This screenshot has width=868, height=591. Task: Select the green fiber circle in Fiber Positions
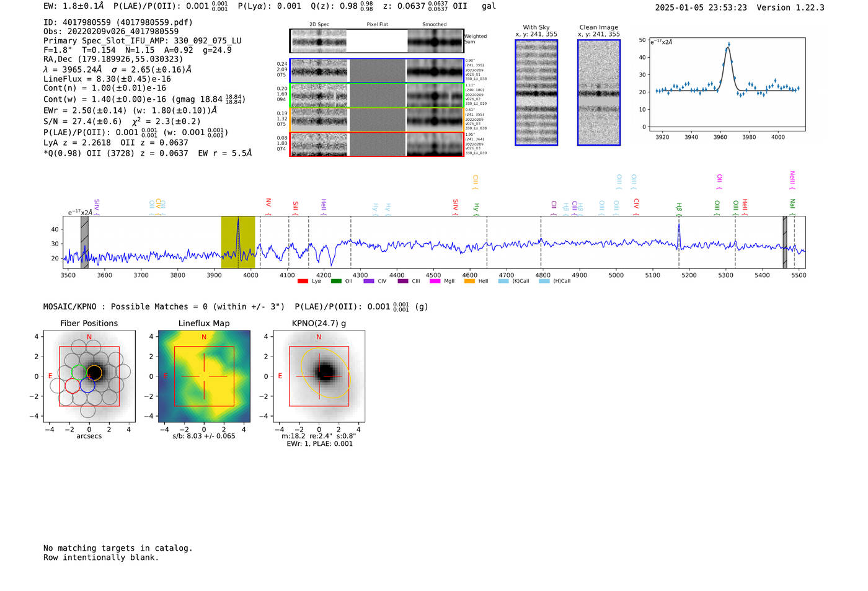coord(79,373)
